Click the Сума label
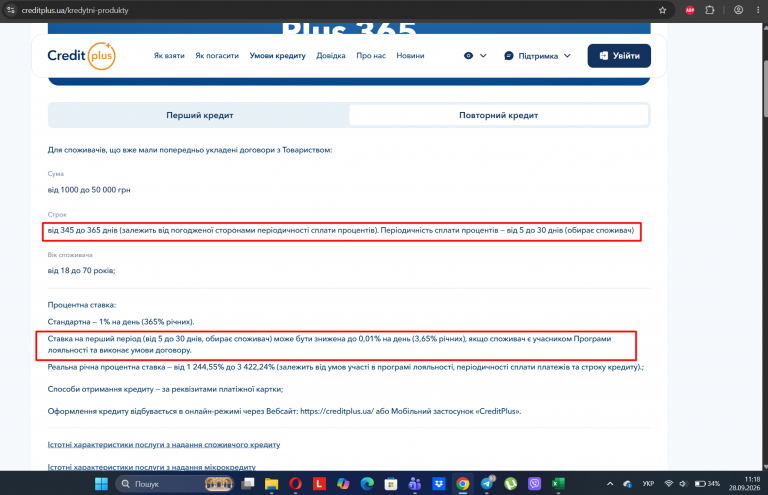 pos(55,174)
